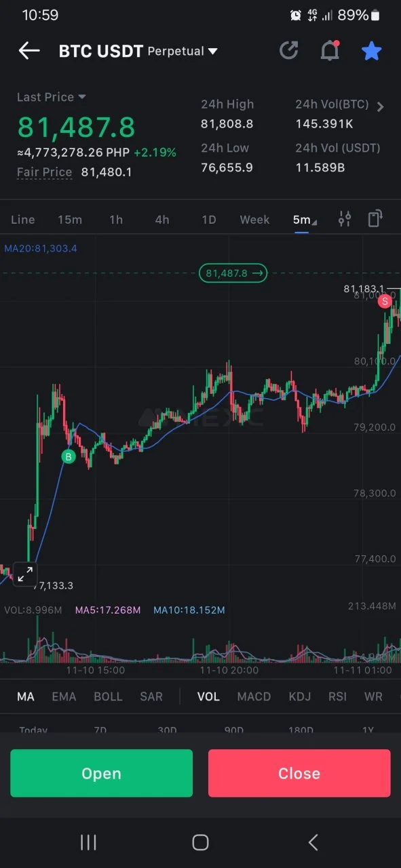Open the price alert bell icon
Viewport: 401px width, 868px height.
[330, 51]
